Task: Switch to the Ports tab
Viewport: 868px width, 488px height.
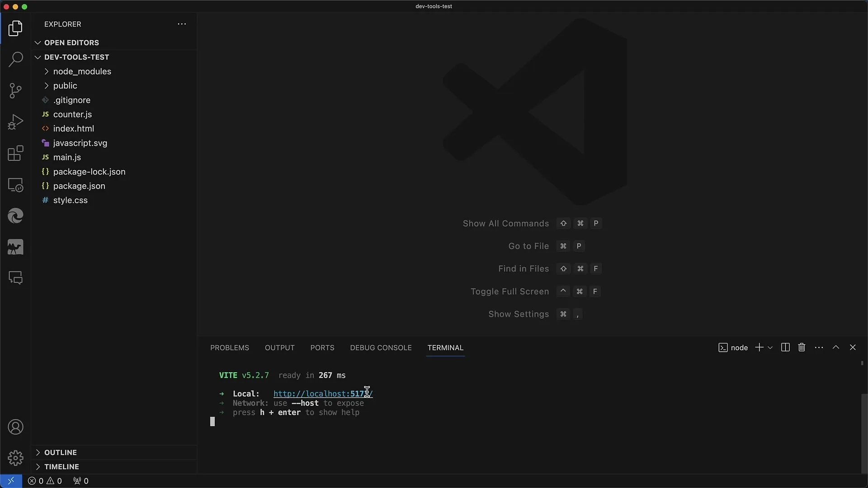Action: click(x=322, y=348)
